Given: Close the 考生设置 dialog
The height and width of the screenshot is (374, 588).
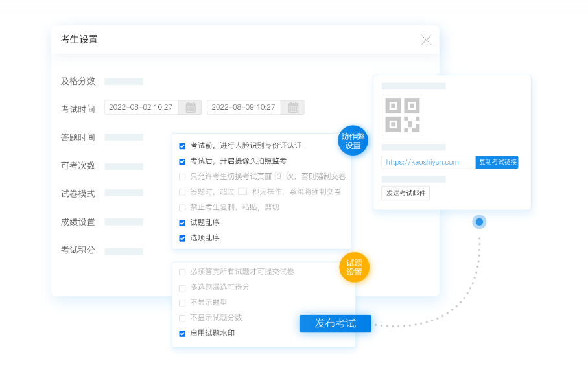Looking at the screenshot, I should click(426, 40).
